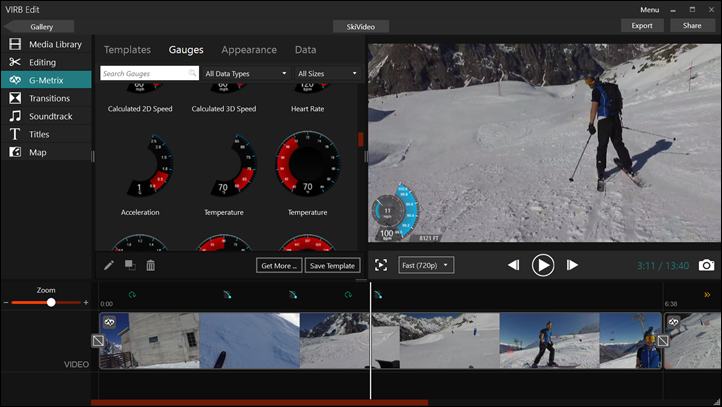
Task: Step to the next frame
Action: pos(573,265)
